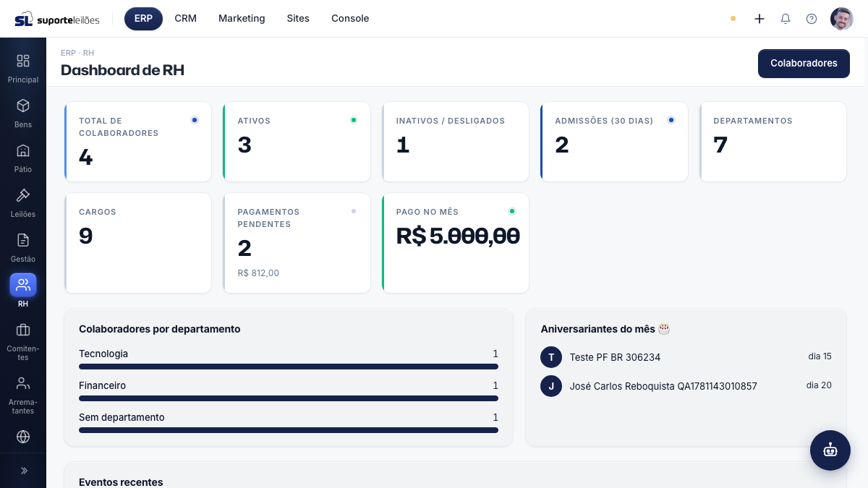Image resolution: width=868 pixels, height=488 pixels.
Task: Switch to the ERP tab
Action: pos(143,19)
